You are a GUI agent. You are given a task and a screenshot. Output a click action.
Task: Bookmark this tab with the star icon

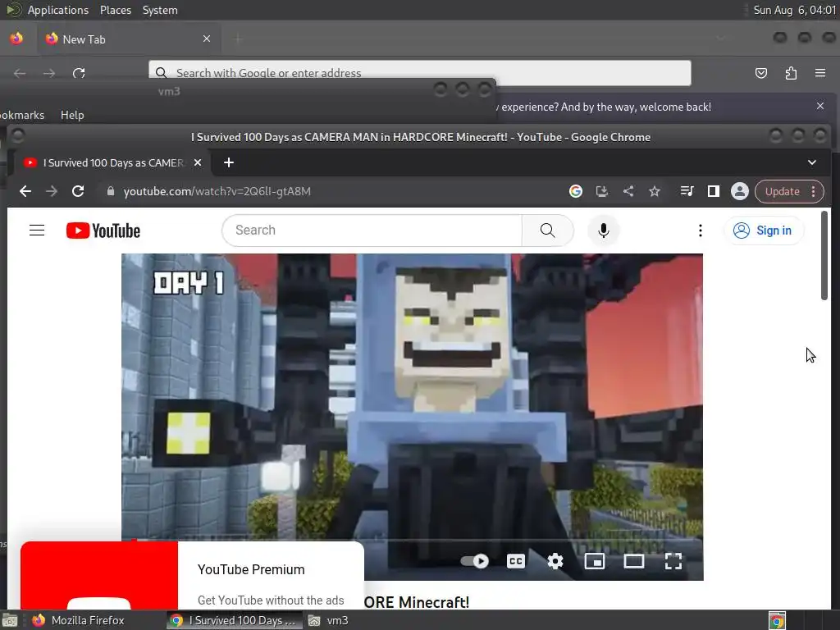(655, 191)
